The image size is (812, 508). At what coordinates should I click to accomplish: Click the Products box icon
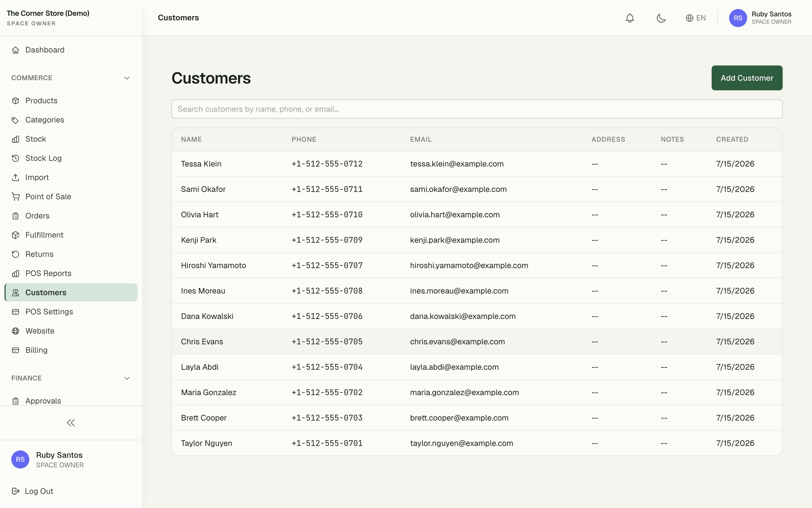pos(16,100)
